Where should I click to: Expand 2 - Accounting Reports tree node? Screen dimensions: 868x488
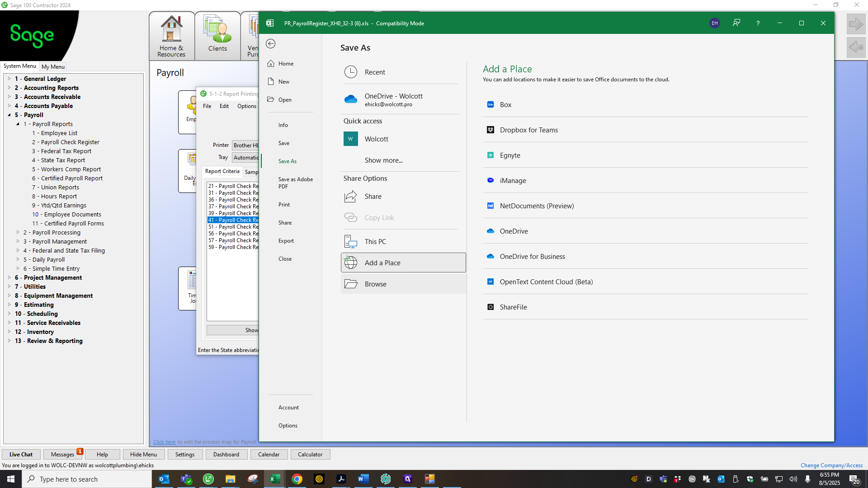(9, 88)
